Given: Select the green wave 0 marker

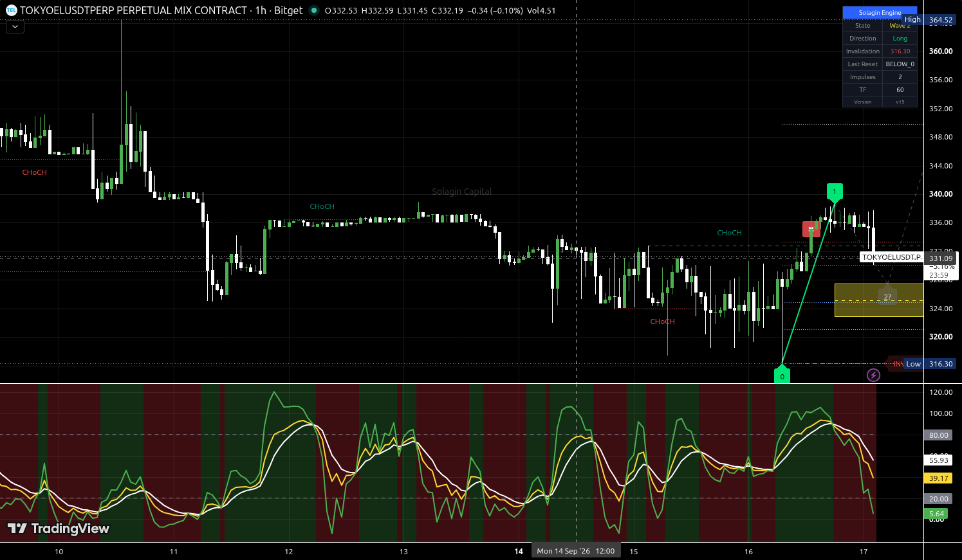Looking at the screenshot, I should point(782,375).
